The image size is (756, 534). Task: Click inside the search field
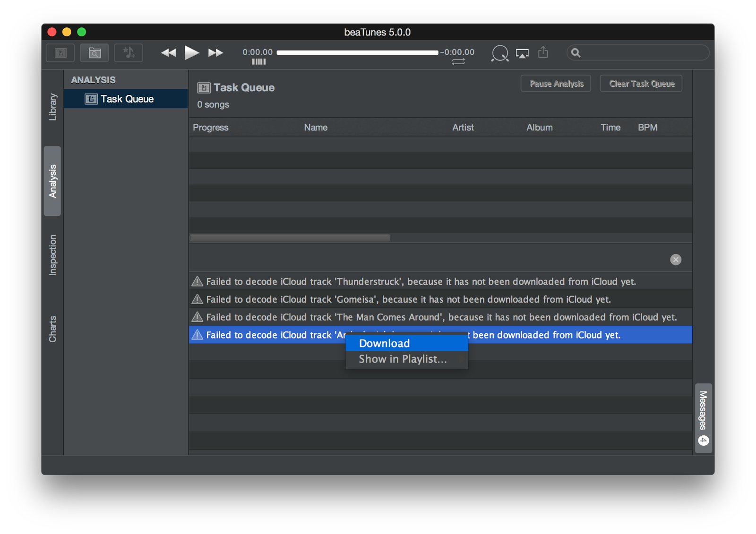[638, 52]
